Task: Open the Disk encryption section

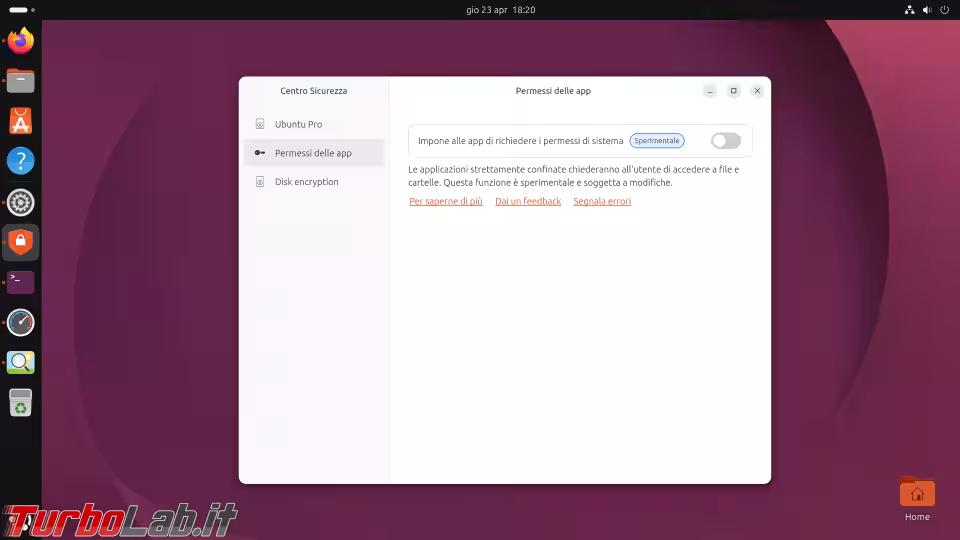Action: point(306,182)
